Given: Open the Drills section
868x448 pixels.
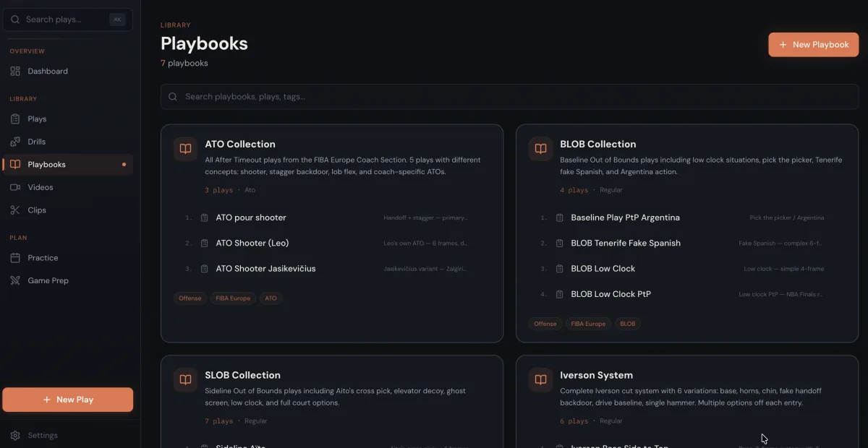Looking at the screenshot, I should click(67, 142).
